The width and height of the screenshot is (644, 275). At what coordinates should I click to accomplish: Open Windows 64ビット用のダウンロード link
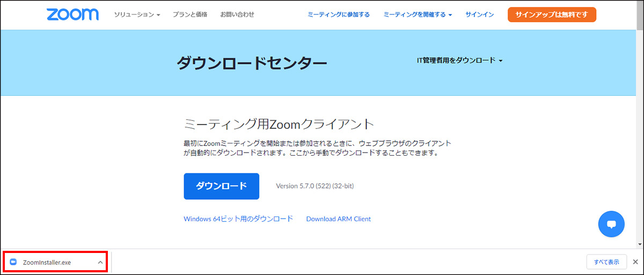pos(238,219)
